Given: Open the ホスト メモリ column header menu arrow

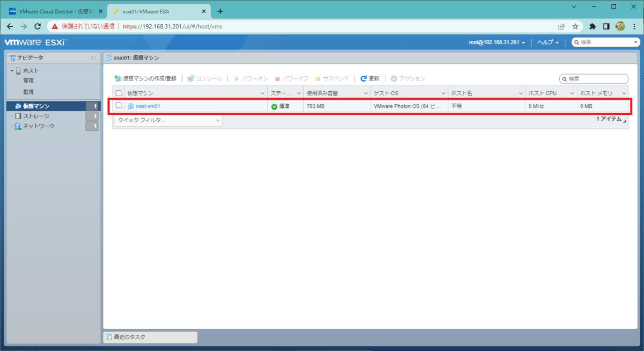Looking at the screenshot, I should click(624, 93).
